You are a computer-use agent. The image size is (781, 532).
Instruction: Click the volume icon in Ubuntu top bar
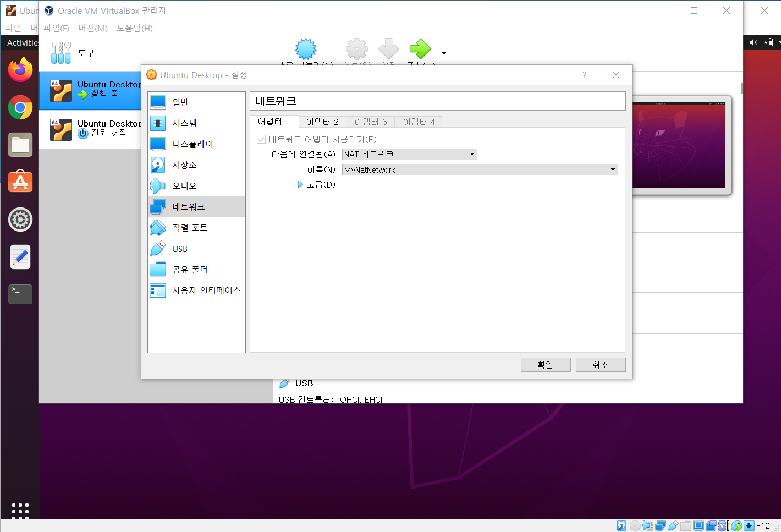[x=753, y=42]
